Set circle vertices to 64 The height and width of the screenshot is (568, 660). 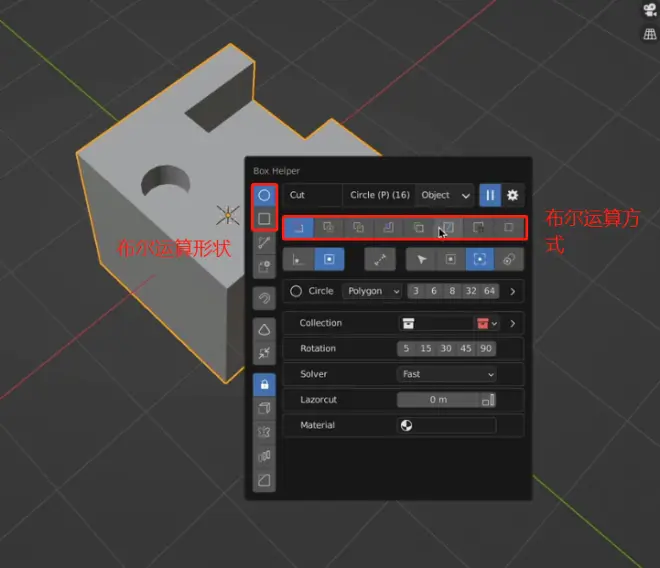[489, 291]
